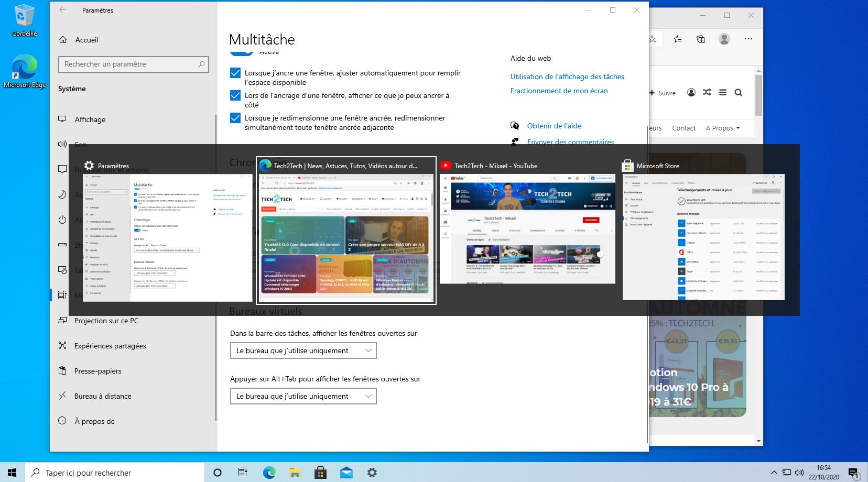The width and height of the screenshot is (868, 482).
Task: Go to Accueil in the settings sidebar
Action: point(86,40)
